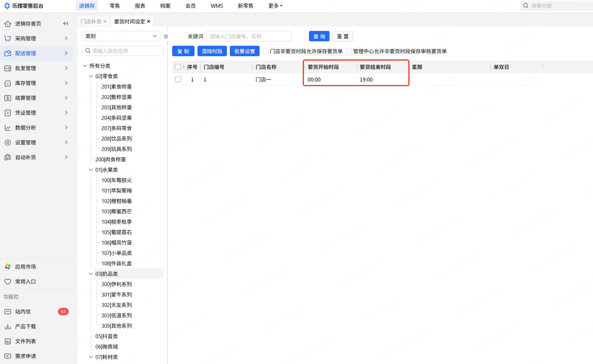593x364 pixels.
Task: Click the 查询 button
Action: coord(319,36)
